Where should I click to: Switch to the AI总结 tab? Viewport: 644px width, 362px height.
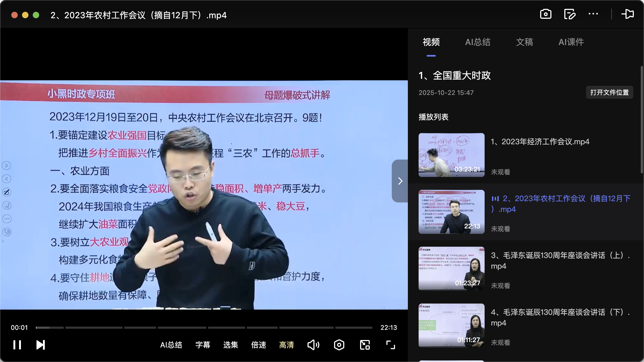[x=478, y=42]
